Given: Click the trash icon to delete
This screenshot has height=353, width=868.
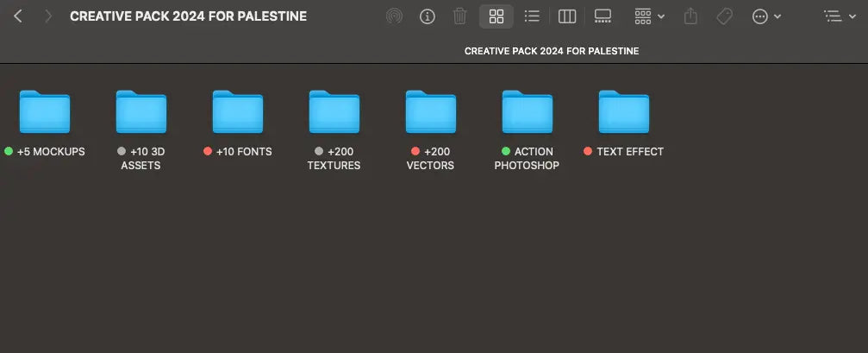Looking at the screenshot, I should (x=460, y=16).
